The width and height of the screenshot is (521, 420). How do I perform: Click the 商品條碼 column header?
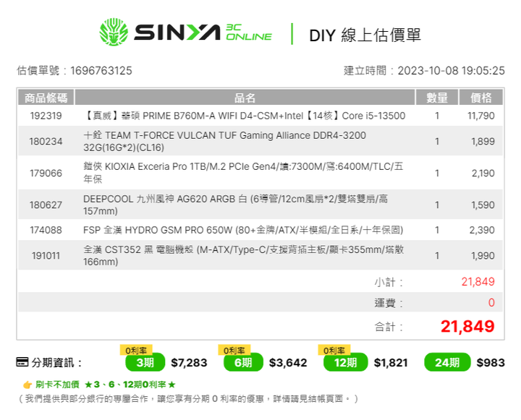pos(46,98)
